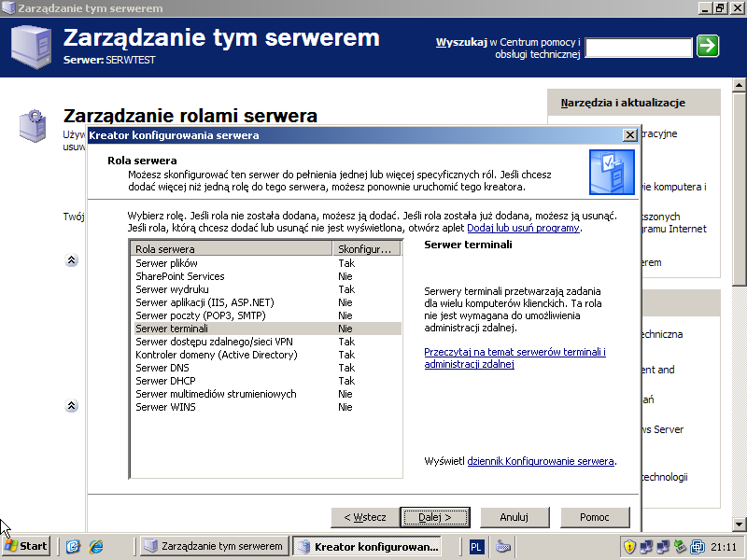
Task: Switch to Kreator konfigurowan... taskbar button
Action: [x=367, y=547]
